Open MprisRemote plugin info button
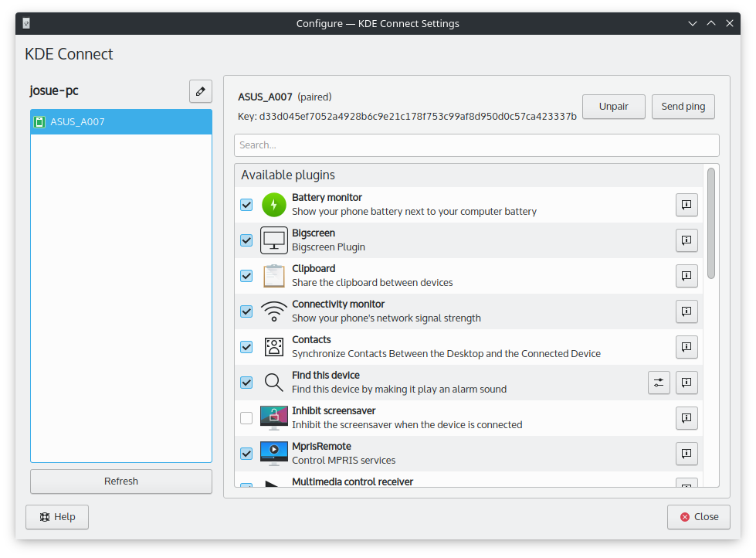756x558 pixels. pos(687,453)
